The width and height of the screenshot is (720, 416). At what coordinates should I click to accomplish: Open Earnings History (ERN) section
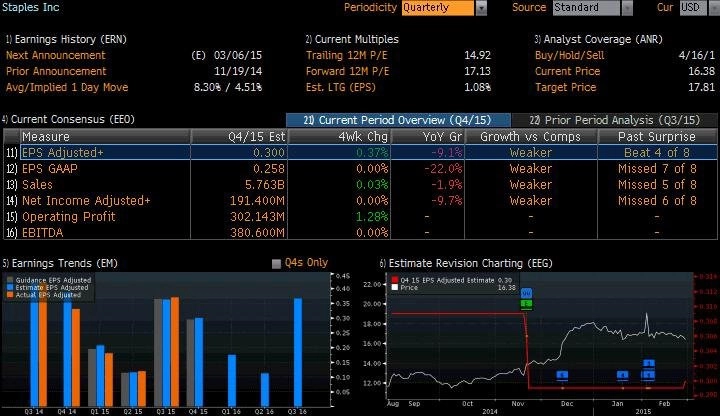point(66,39)
